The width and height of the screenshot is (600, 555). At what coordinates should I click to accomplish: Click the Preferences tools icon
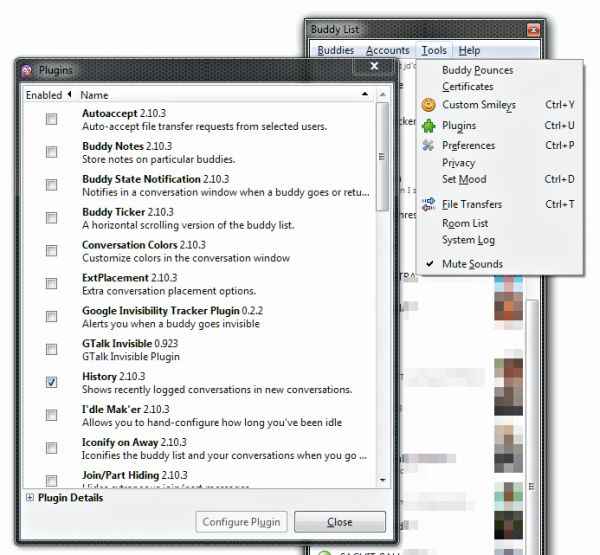pyautogui.click(x=428, y=145)
